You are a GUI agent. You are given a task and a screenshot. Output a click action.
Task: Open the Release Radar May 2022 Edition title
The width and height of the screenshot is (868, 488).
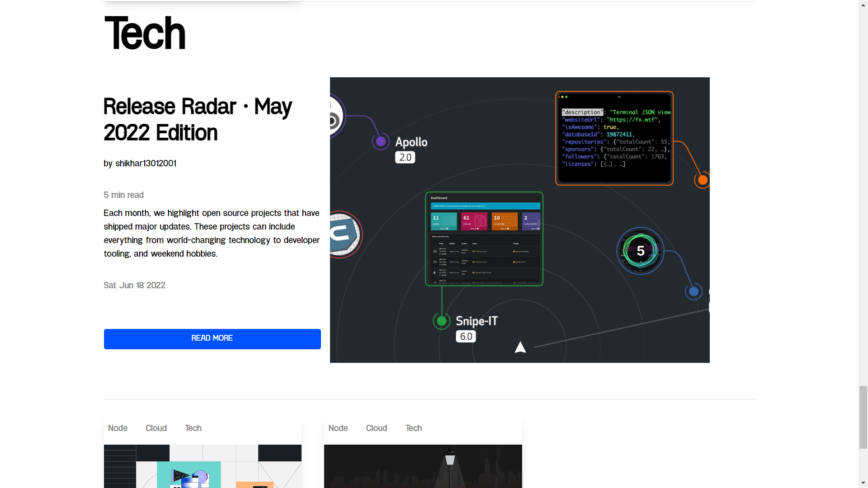[198, 120]
